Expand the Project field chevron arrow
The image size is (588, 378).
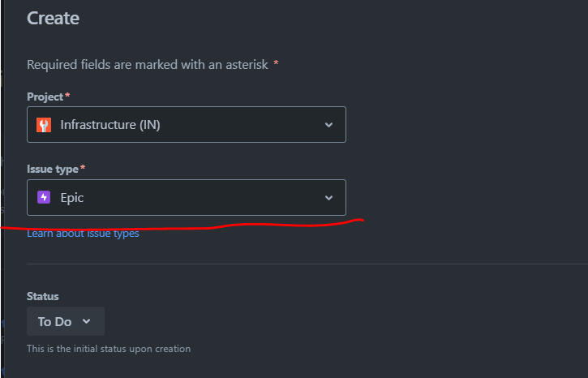tap(329, 125)
